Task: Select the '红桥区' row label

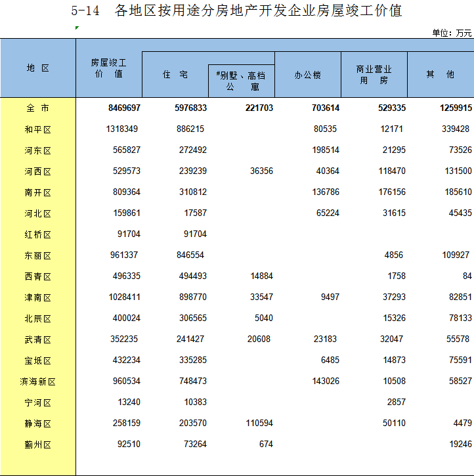Action: coord(38,234)
